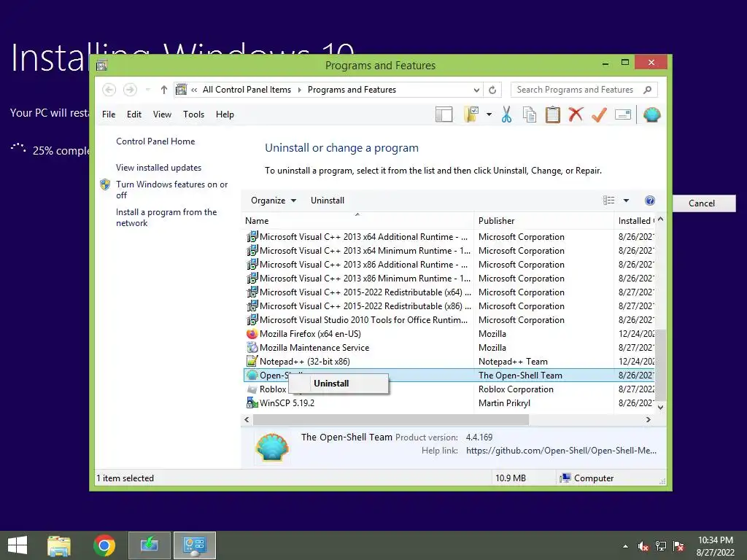
Task: Click the horizontal scrollbar right arrow
Action: coord(648,419)
